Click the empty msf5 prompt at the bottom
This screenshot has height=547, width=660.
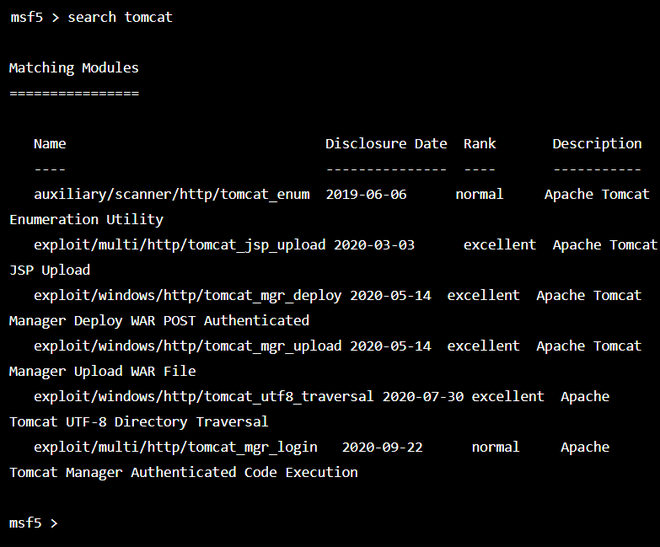34,523
